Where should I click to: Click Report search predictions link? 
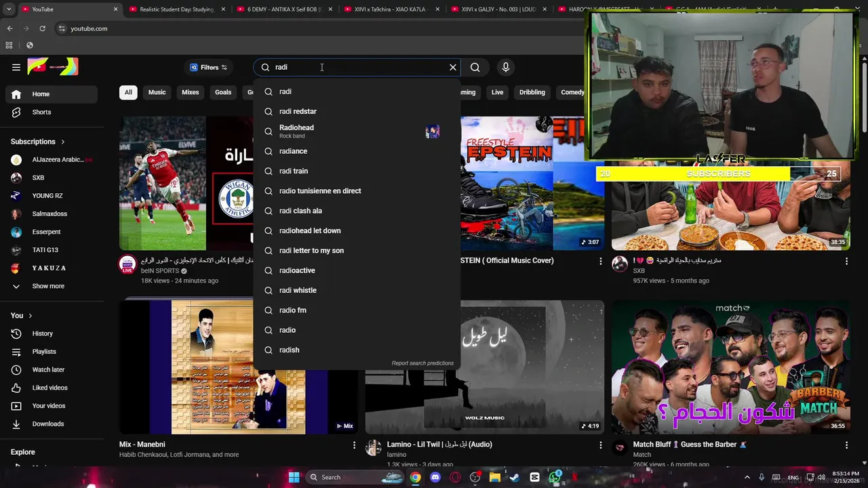click(422, 363)
